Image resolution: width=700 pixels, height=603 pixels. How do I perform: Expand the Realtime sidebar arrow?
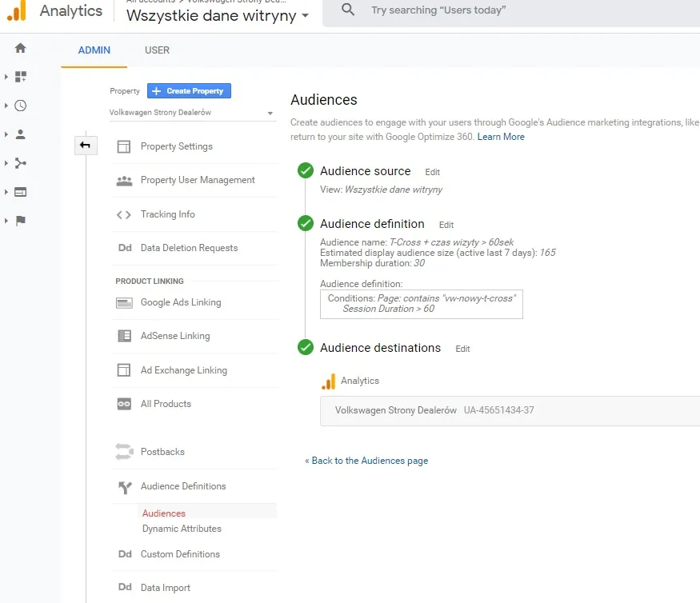tap(6, 106)
